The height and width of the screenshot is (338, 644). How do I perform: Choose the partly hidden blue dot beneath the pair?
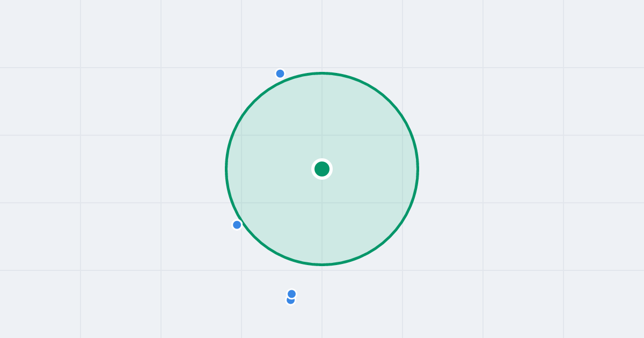(x=290, y=301)
